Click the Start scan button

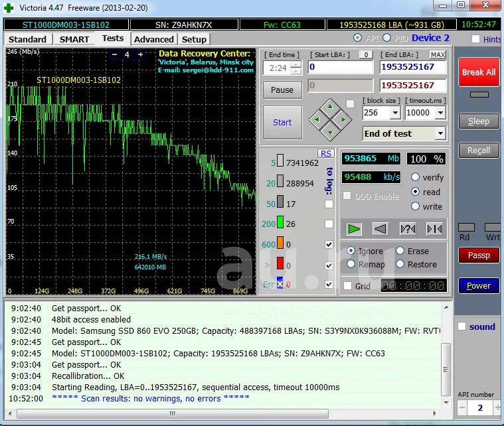point(282,122)
